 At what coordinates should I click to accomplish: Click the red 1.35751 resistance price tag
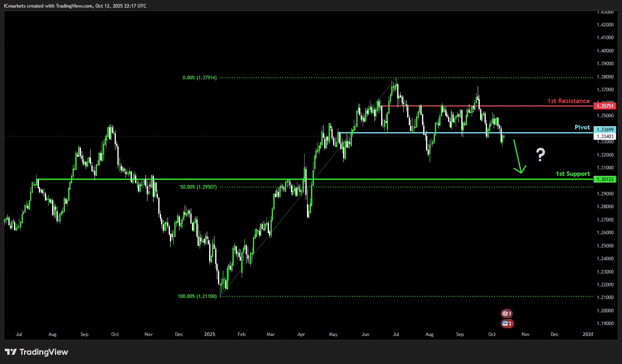click(x=605, y=106)
